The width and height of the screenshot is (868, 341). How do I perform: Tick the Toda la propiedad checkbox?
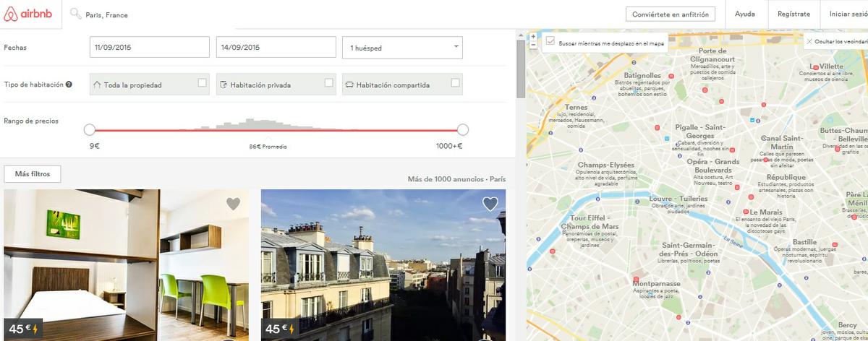click(x=202, y=83)
